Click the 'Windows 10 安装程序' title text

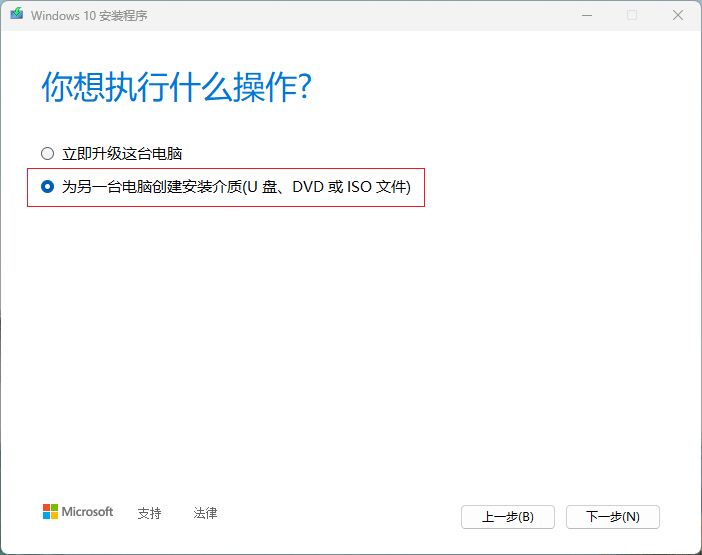(89, 16)
